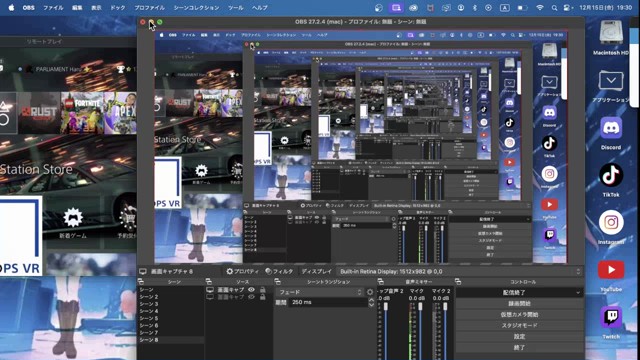Viewport: 640px width, 360px height.
Task: Click the Bluetooth icon in the menu bar
Action: tap(474, 8)
